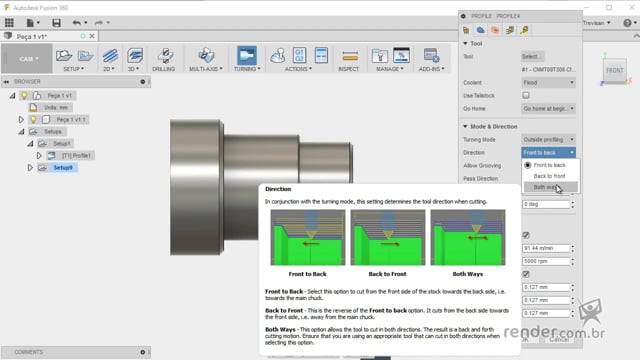Image resolution: width=640 pixels, height=360 pixels.
Task: Save the document with the save icon
Action: [56, 23]
